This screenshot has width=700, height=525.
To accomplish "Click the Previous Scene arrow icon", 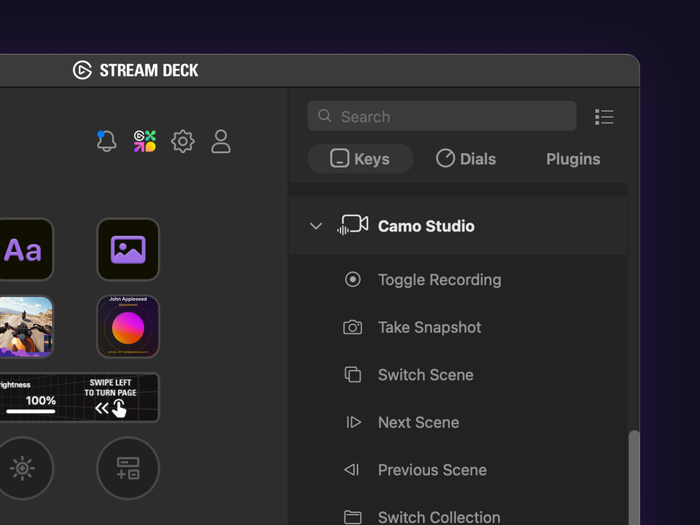I will click(352, 470).
